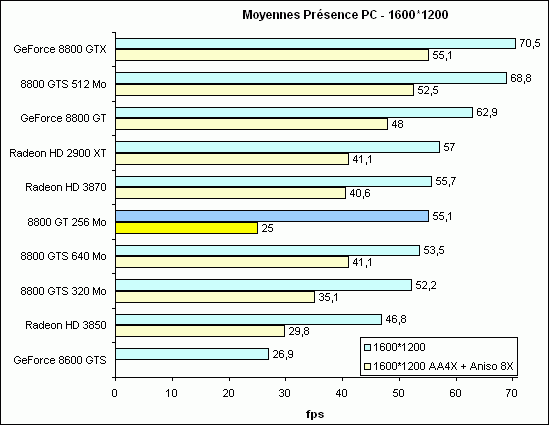Click the 'fps' axis title
549x425 pixels.
[315, 414]
